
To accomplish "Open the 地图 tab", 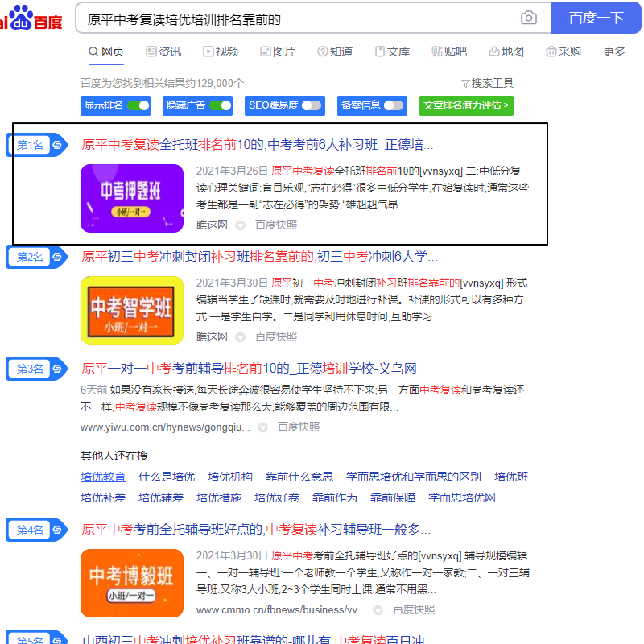I will (506, 52).
